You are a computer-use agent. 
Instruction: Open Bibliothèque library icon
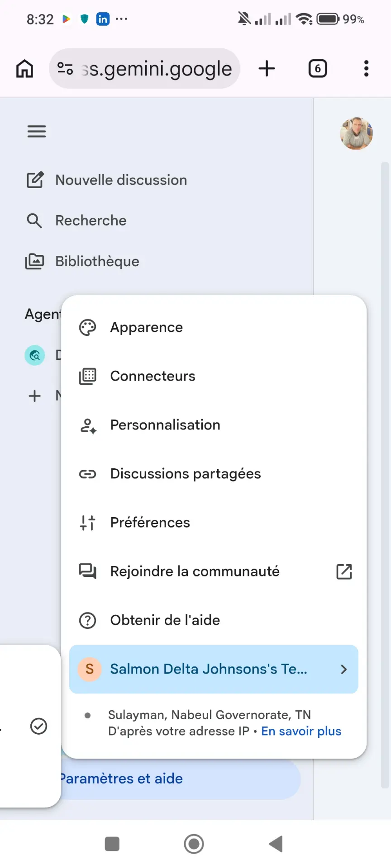click(34, 261)
